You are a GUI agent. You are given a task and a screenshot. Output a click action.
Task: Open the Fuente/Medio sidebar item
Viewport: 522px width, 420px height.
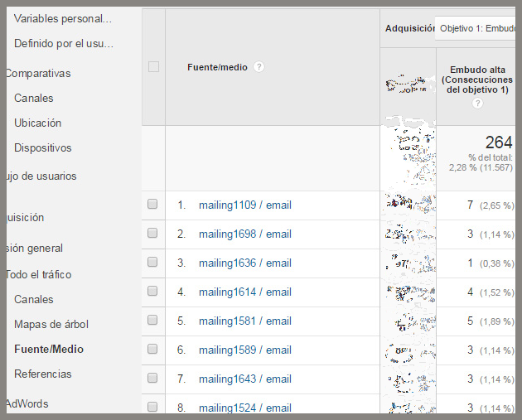(49, 349)
